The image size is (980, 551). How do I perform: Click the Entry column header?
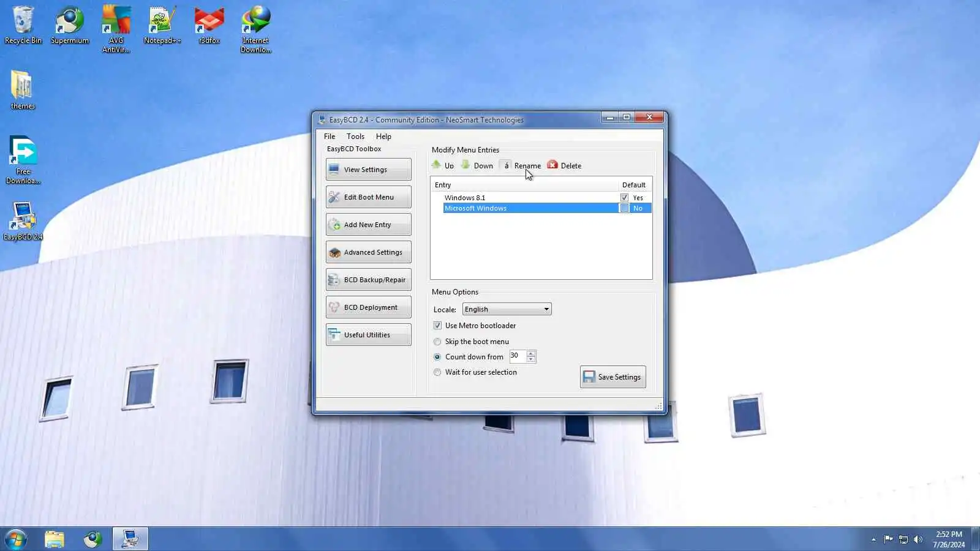(x=524, y=185)
